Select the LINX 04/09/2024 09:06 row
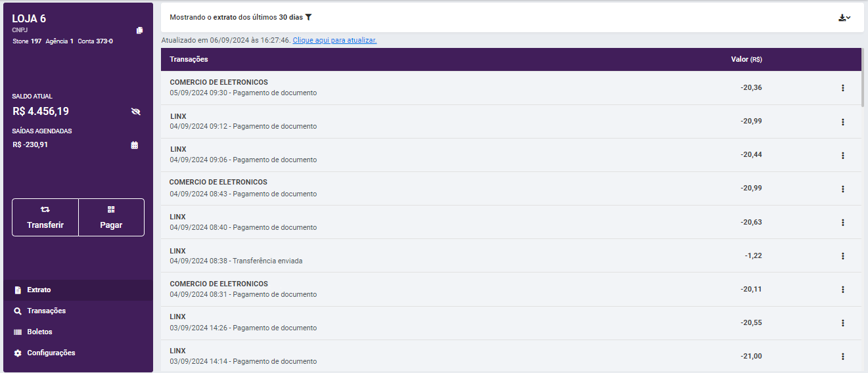Viewport: 868px width, 373px height. (511, 155)
